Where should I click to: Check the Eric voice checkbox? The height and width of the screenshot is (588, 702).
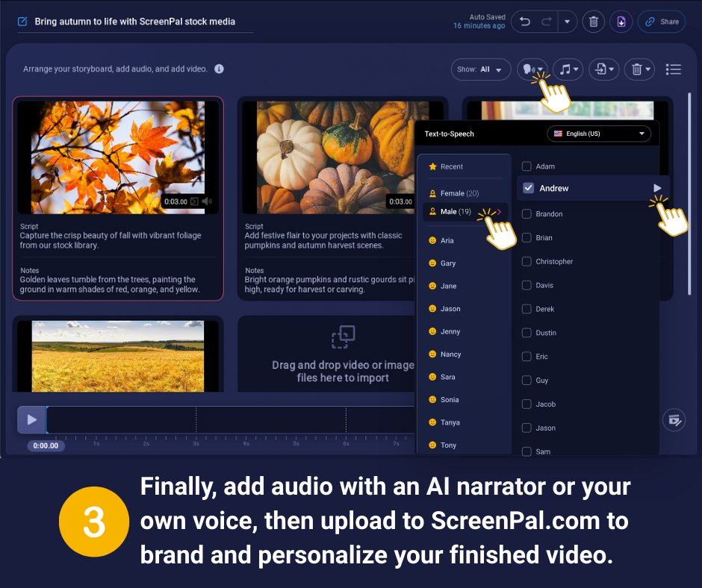click(527, 357)
